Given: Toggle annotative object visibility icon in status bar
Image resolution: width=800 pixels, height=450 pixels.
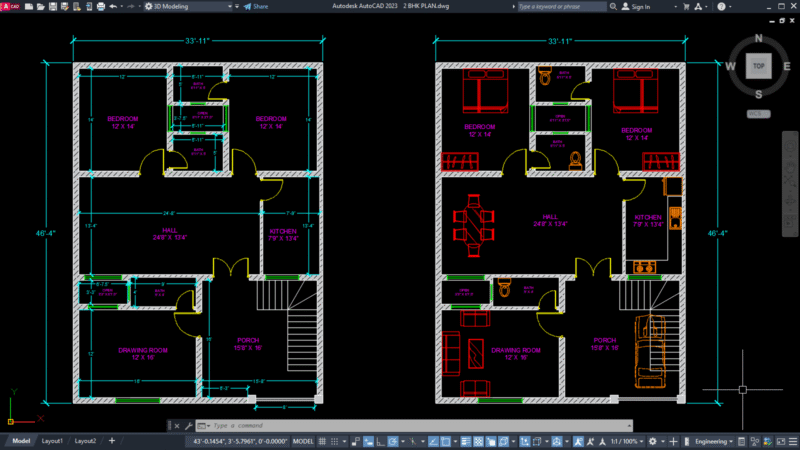Looking at the screenshot, I should (x=579, y=441).
